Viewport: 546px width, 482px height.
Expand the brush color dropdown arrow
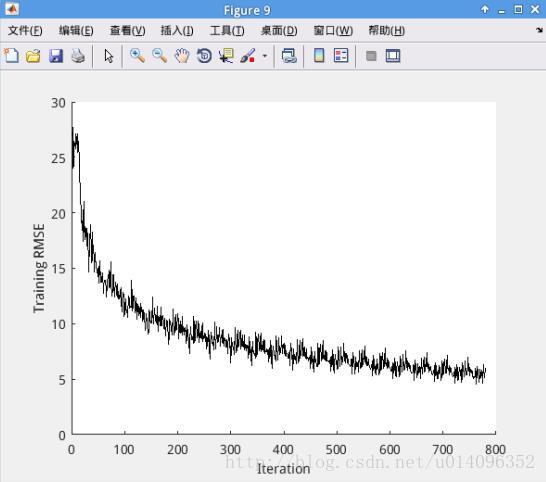click(265, 56)
